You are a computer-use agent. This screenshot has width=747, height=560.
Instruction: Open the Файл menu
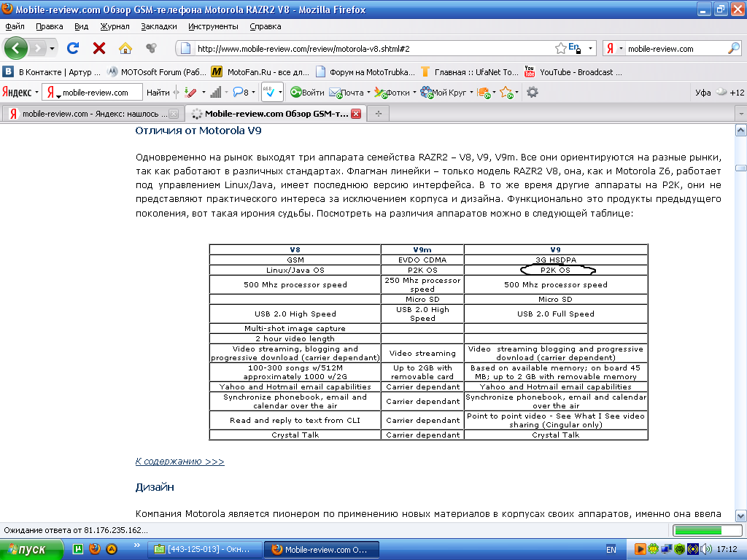[15, 27]
